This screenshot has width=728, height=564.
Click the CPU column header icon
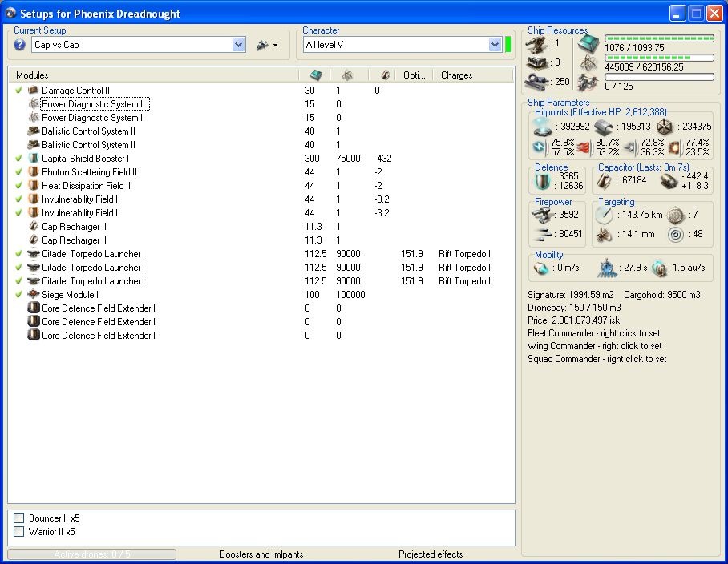(x=315, y=75)
